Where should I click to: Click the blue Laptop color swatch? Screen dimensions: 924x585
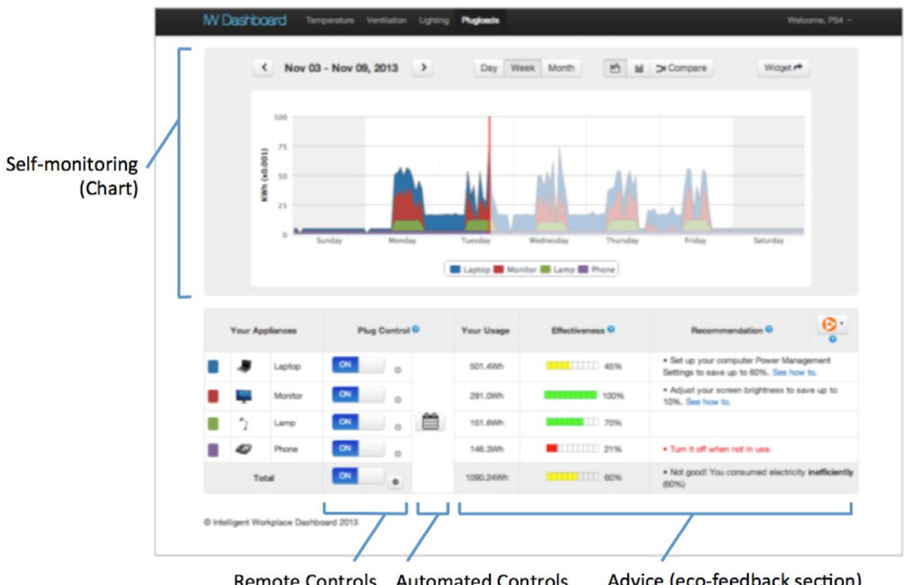pos(213,366)
